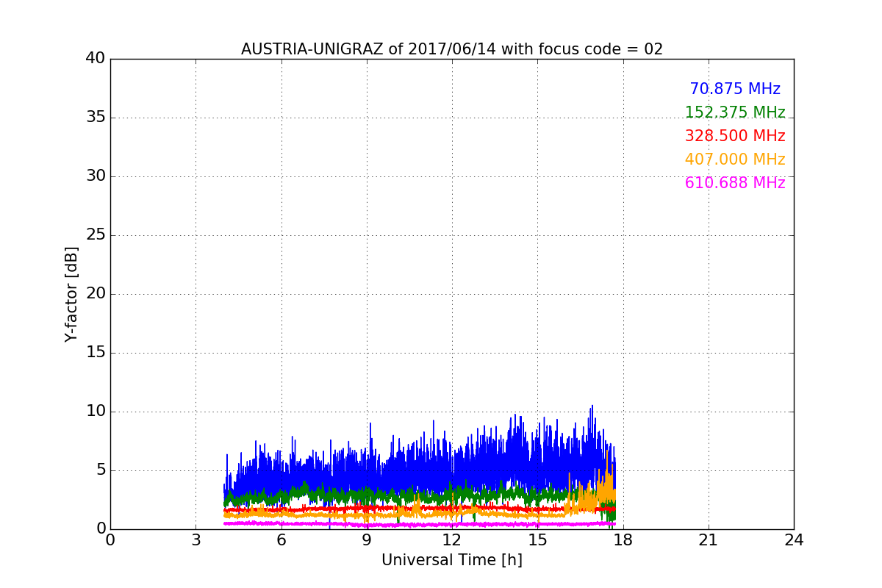Click the y-axis tick value 25
Viewport: 882px width, 588px height.
(96, 235)
